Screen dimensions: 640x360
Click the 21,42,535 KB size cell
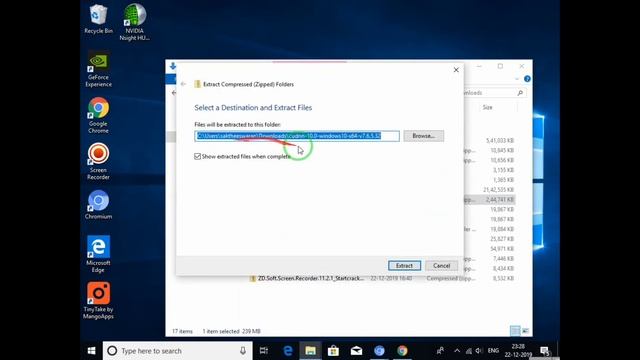(x=498, y=190)
